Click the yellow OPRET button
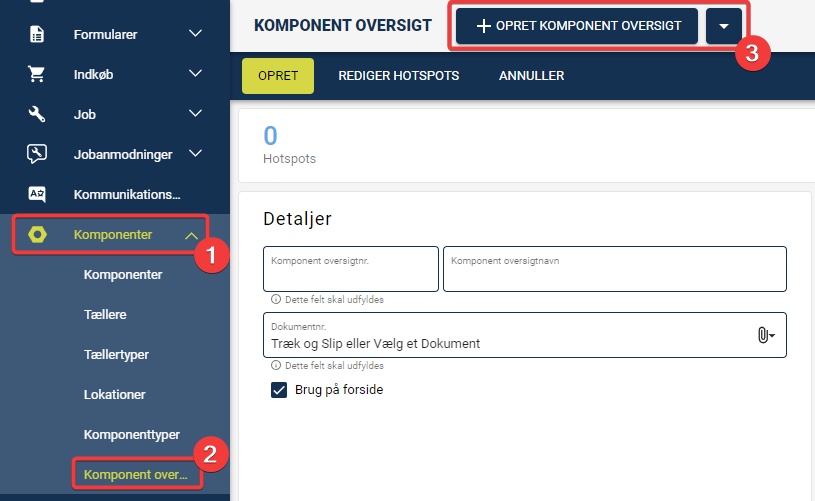815x501 pixels. [278, 76]
